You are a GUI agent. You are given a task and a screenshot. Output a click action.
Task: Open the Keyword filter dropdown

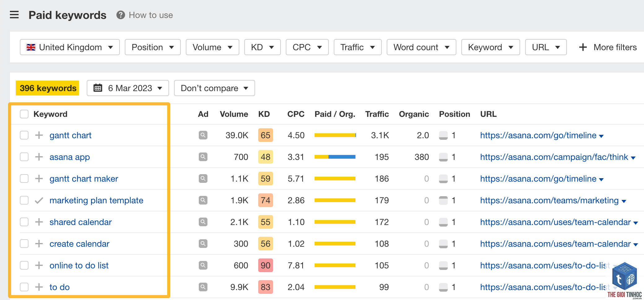tap(490, 47)
